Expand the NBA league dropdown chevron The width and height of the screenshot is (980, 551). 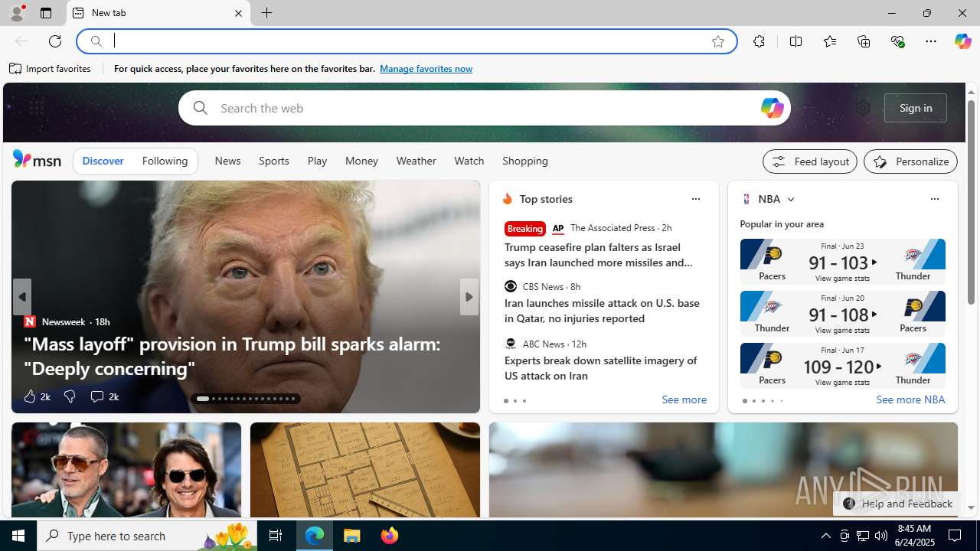(790, 199)
